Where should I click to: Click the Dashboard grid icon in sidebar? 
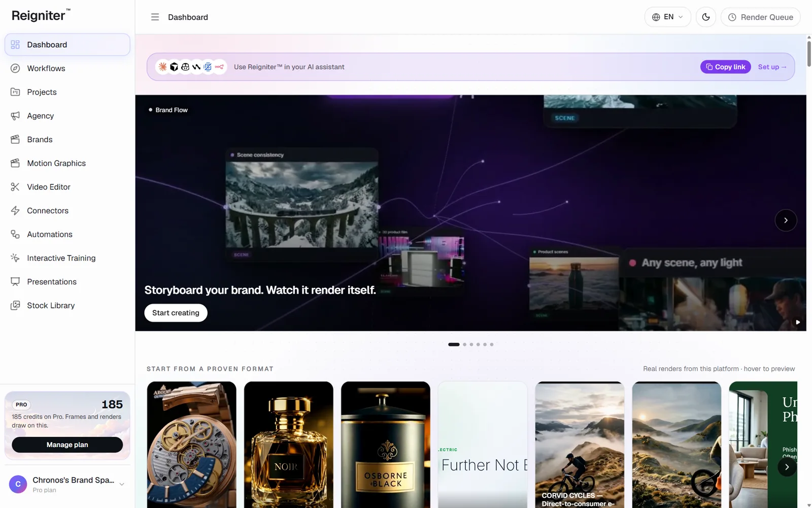click(15, 45)
